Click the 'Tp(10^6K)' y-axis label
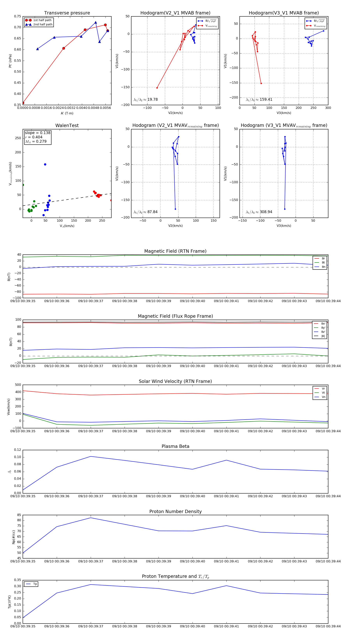Viewport: 351px width, 644px height. [10, 602]
